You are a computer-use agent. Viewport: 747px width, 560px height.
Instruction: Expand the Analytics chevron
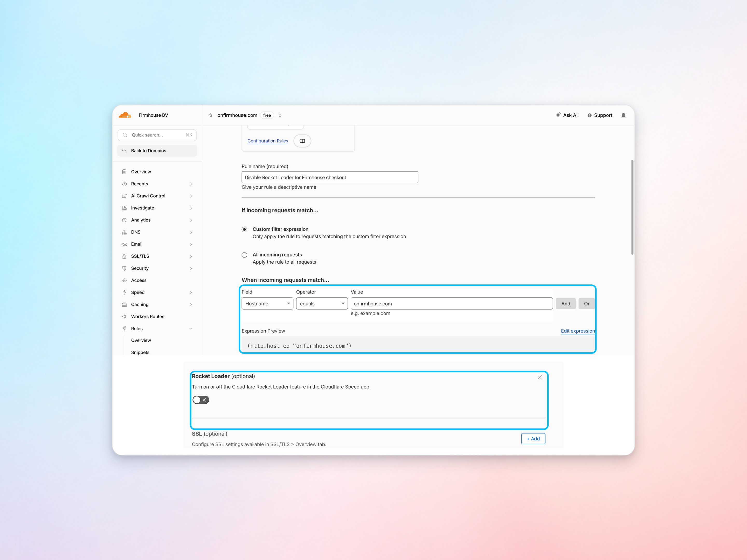[x=191, y=220]
